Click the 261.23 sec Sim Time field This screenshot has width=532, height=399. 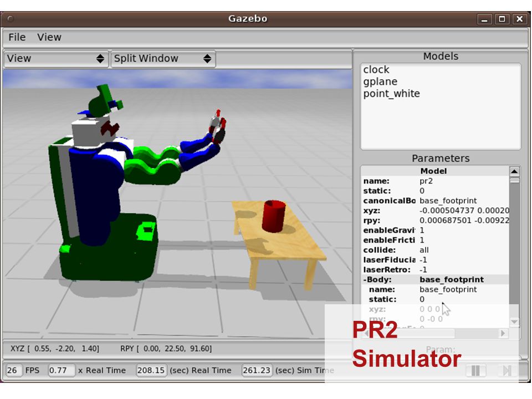(x=257, y=370)
